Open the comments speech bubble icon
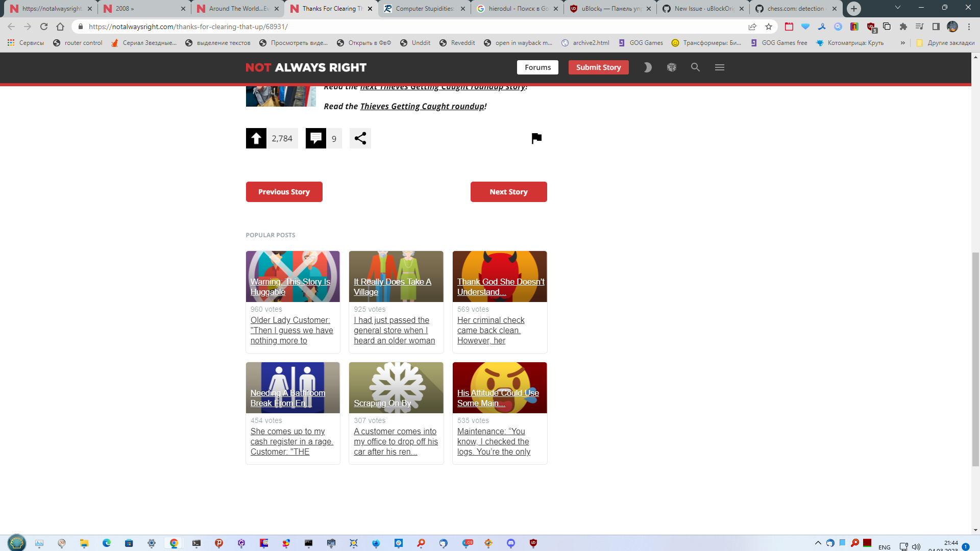Screen dimensions: 980x551 pyautogui.click(x=316, y=138)
